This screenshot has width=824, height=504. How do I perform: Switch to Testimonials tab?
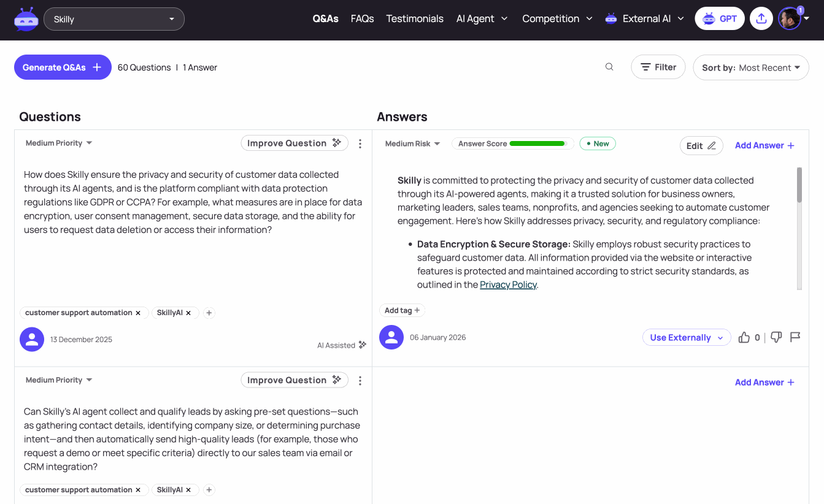pyautogui.click(x=415, y=18)
